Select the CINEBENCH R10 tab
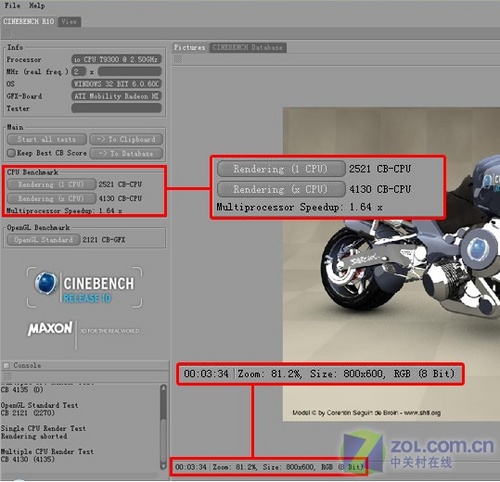 pyautogui.click(x=29, y=22)
